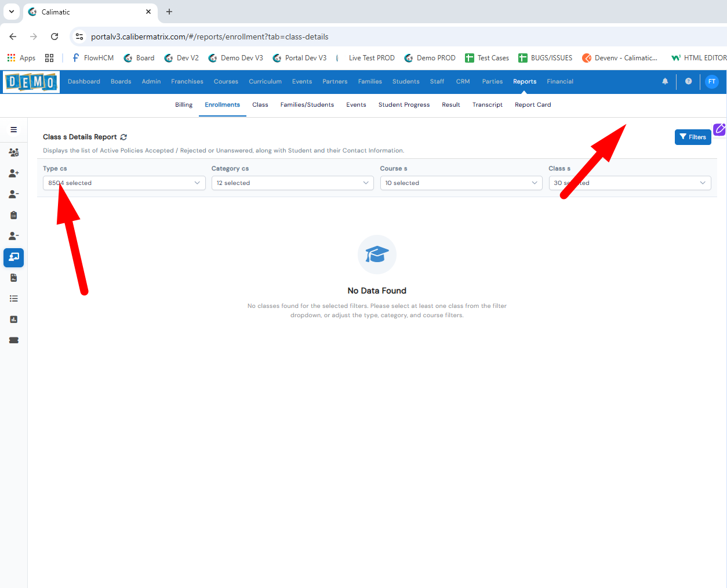
Task: Switch to Result tab
Action: click(451, 105)
